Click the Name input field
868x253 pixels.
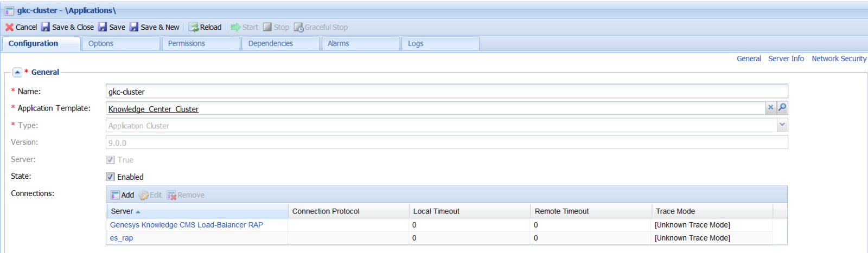(446, 92)
